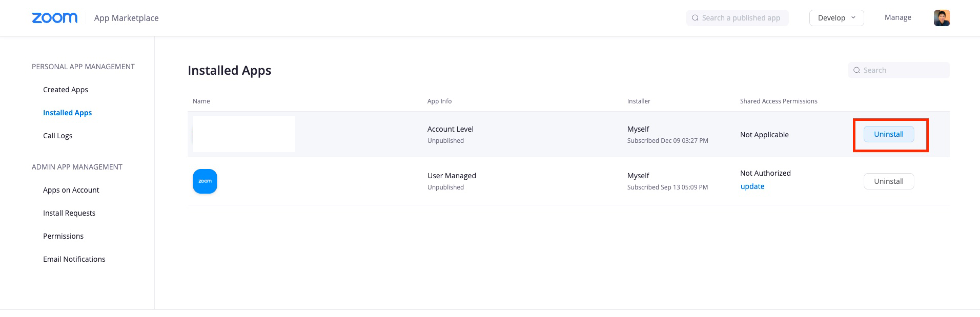Click the search magnifier in Installed Apps search

[857, 70]
